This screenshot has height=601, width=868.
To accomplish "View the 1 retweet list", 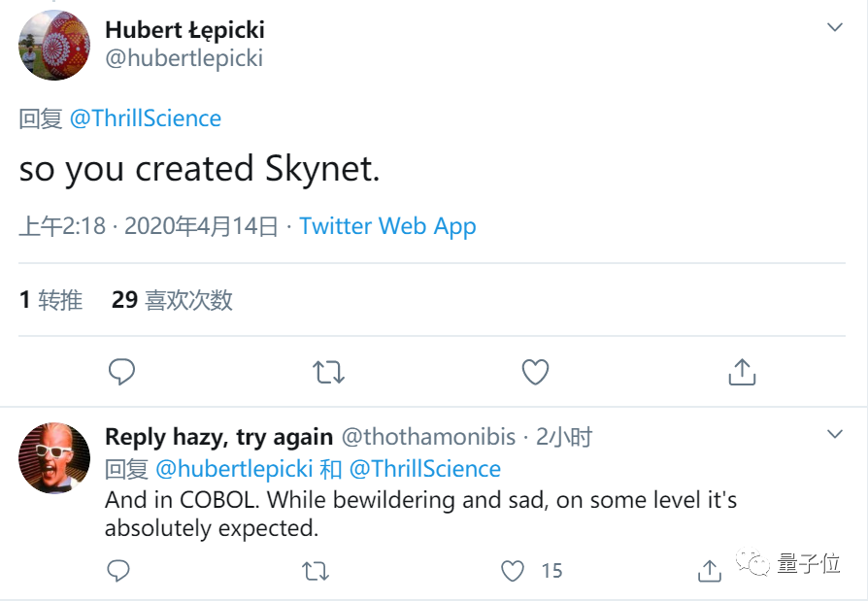I will pyautogui.click(x=50, y=300).
